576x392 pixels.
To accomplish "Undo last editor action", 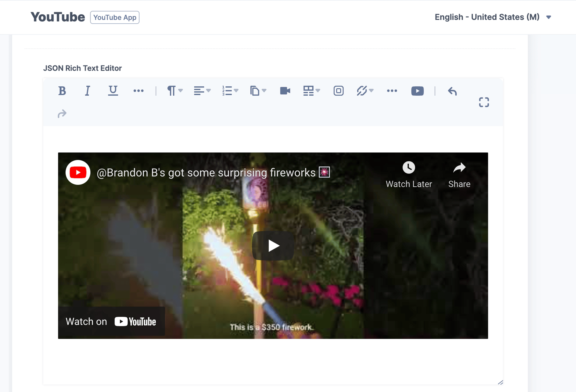I will click(x=452, y=91).
